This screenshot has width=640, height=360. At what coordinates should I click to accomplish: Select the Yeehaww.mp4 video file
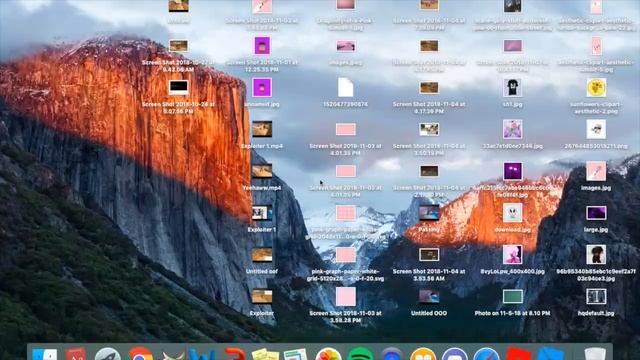(x=262, y=171)
